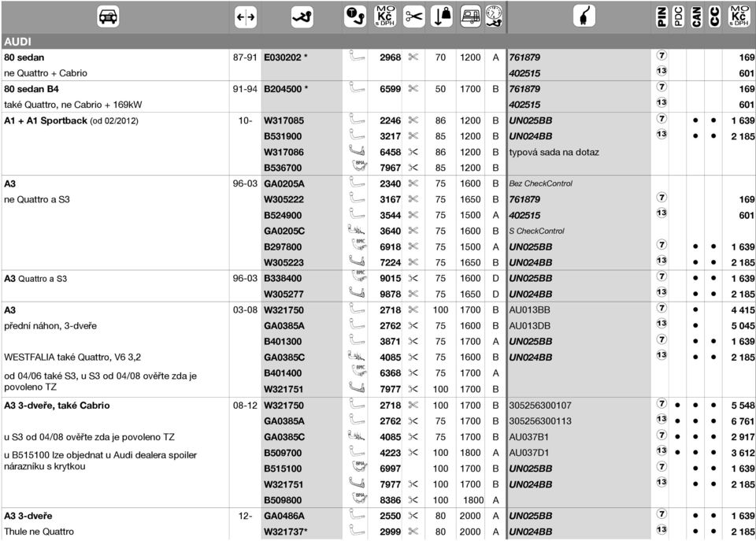Click the 7-pin icon in AU013BB row

point(661,308)
